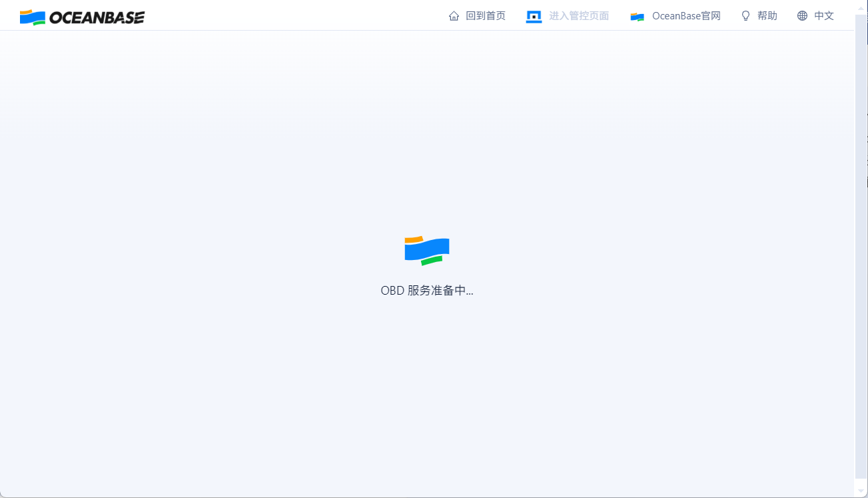The width and height of the screenshot is (868, 498).
Task: Open the 帮助 menu
Action: click(x=767, y=16)
